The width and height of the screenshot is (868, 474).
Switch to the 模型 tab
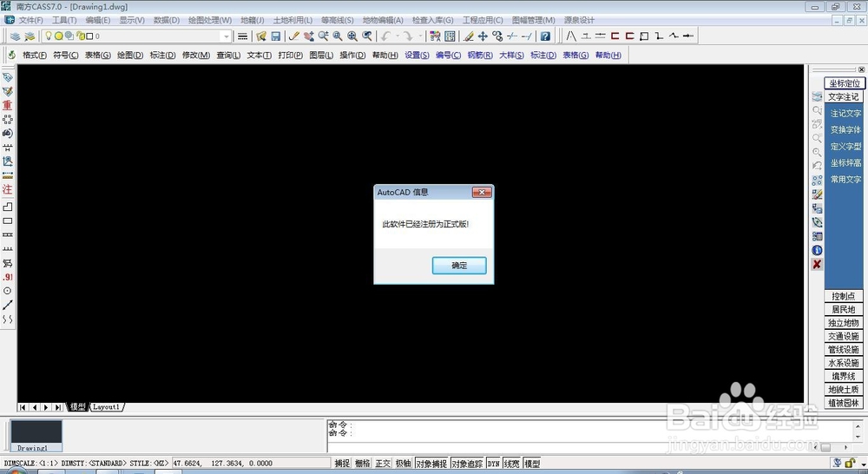77,407
